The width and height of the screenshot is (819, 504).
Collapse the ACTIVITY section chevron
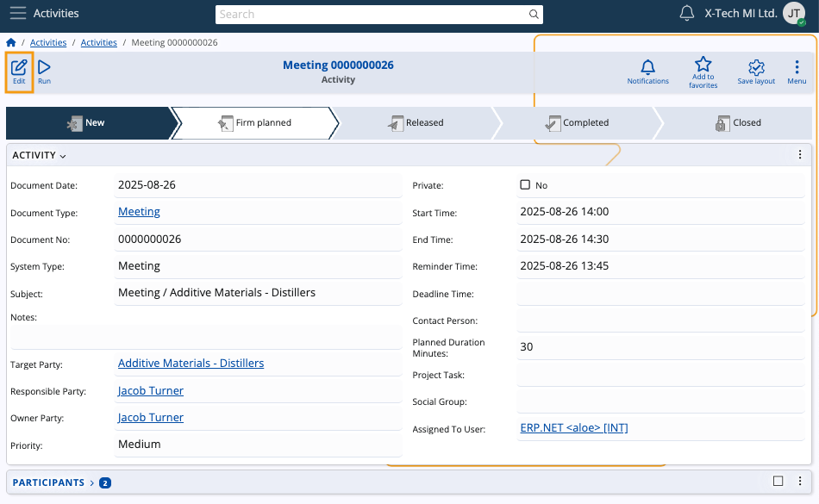coord(63,156)
